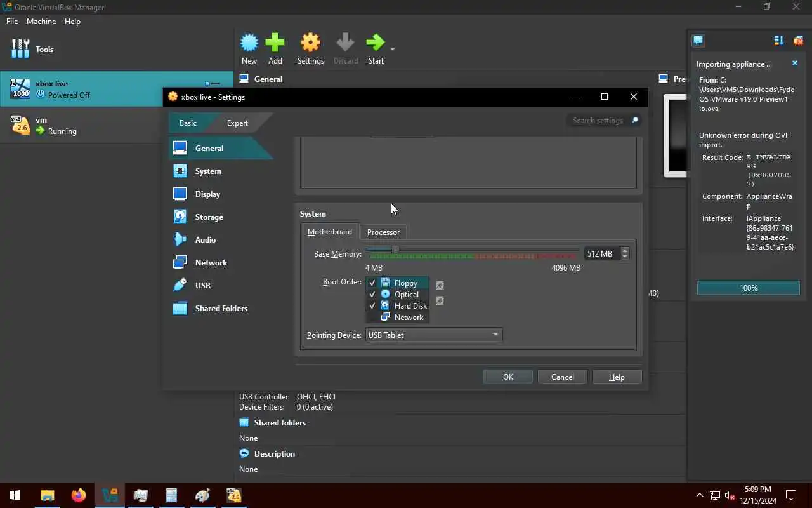Show hidden tray icons chevron
812x508 pixels.
[x=700, y=495]
